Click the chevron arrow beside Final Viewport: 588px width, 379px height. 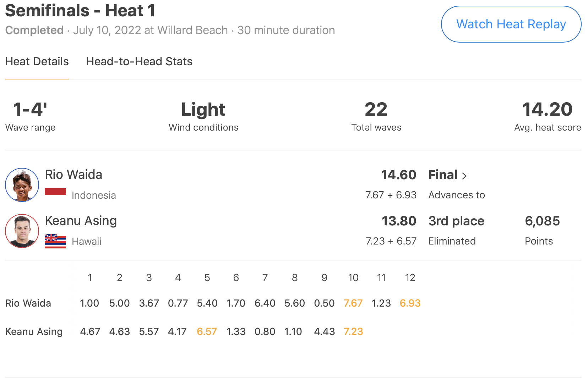(x=464, y=176)
